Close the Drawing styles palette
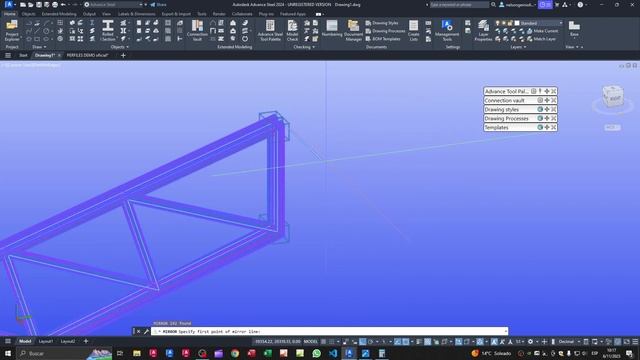 click(x=554, y=109)
